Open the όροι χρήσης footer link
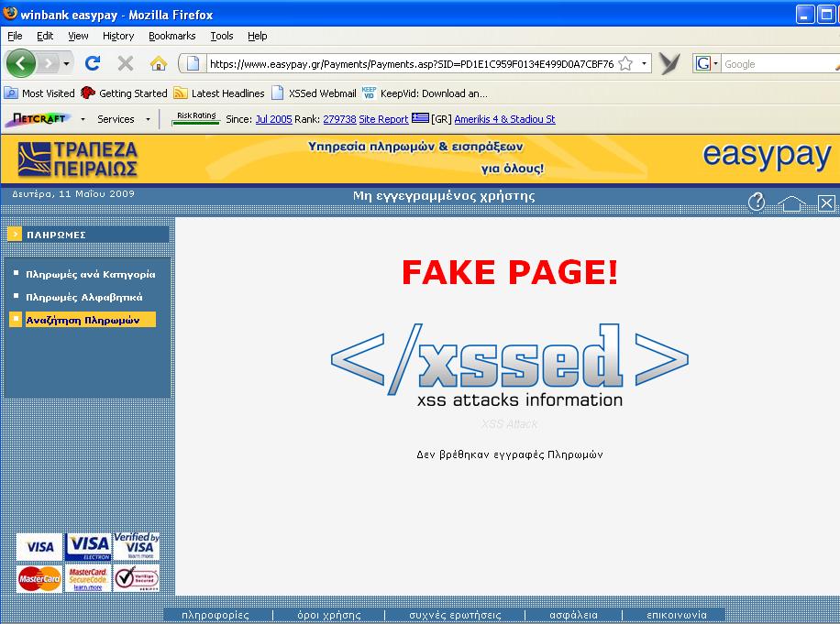The height and width of the screenshot is (624, 840). tap(329, 615)
